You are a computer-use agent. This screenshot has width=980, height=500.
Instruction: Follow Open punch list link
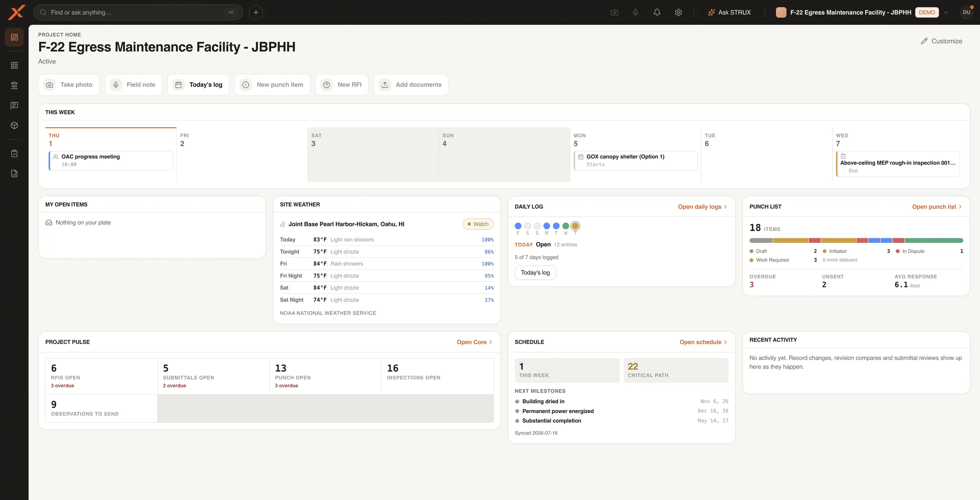(937, 207)
